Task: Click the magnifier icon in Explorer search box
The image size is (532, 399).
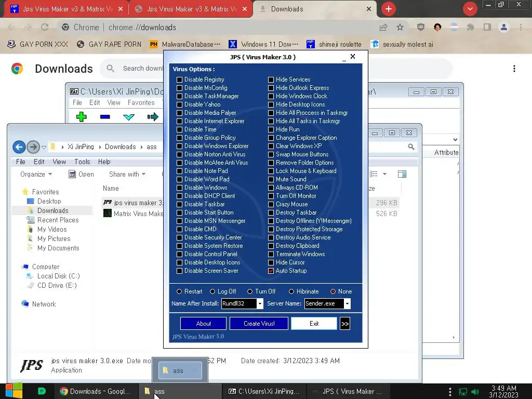Action: 411,147
